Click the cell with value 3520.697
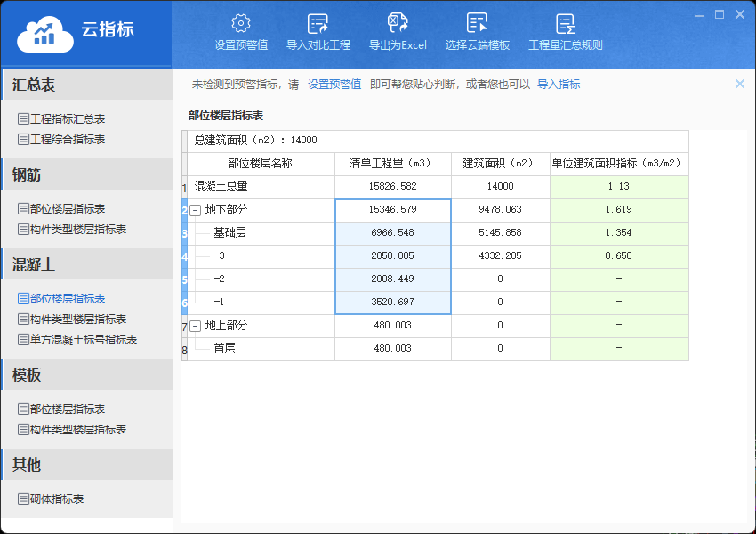 point(393,303)
